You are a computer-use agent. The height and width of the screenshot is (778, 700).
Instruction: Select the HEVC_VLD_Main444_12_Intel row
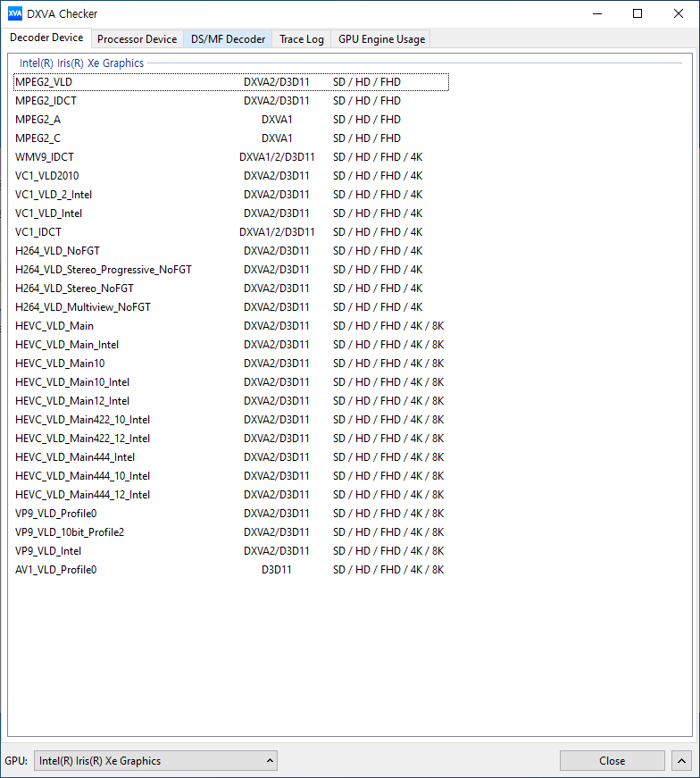point(231,495)
